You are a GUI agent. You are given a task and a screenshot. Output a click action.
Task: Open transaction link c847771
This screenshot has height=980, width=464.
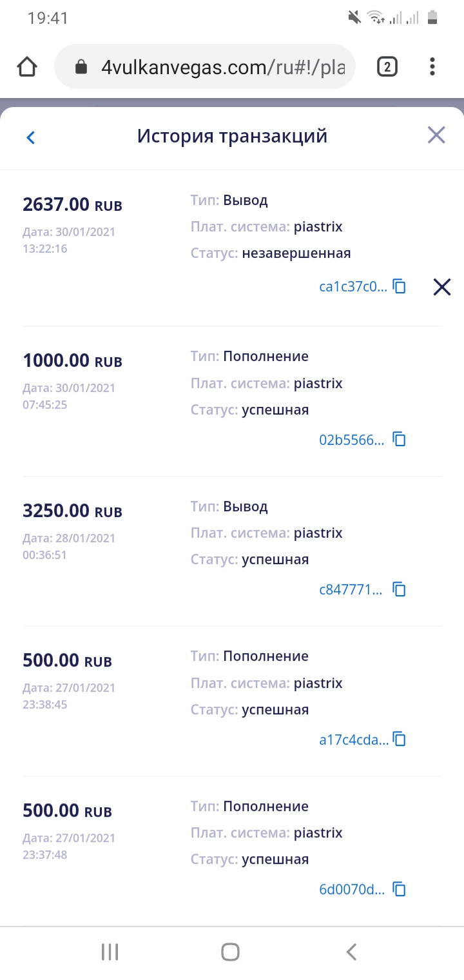pyautogui.click(x=351, y=589)
